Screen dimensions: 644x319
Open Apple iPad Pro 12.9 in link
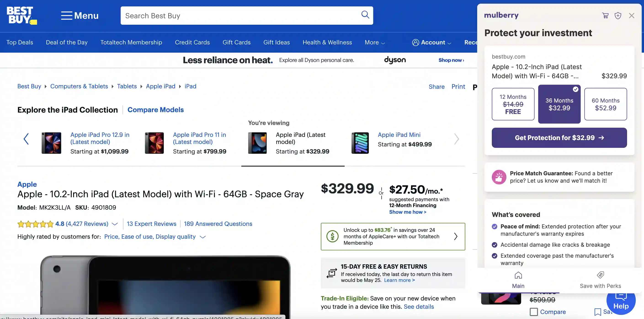100,138
